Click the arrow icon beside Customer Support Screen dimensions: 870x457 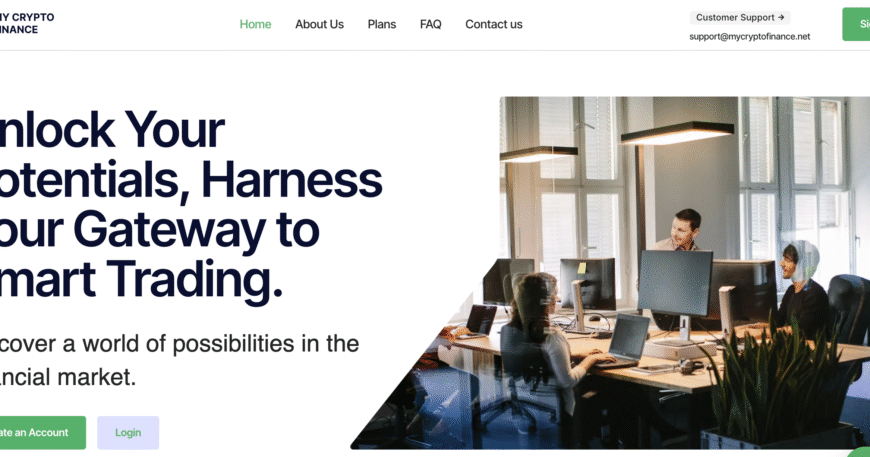781,18
